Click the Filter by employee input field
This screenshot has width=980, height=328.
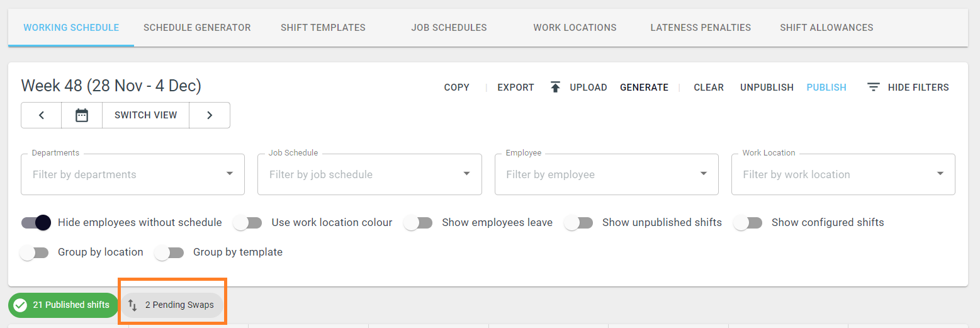[598, 174]
